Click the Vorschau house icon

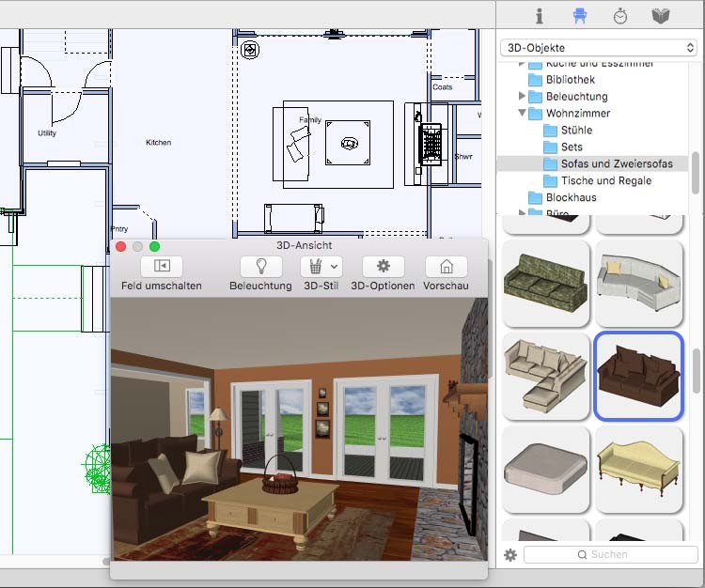pos(446,266)
